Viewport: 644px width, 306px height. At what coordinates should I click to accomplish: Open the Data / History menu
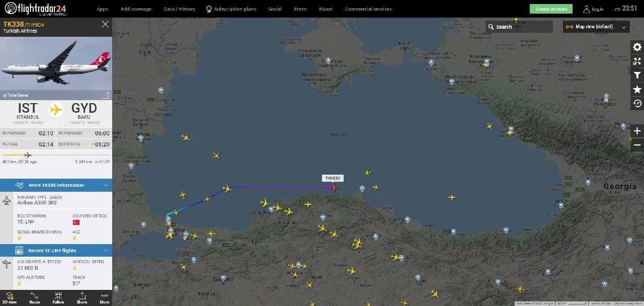pos(179,9)
